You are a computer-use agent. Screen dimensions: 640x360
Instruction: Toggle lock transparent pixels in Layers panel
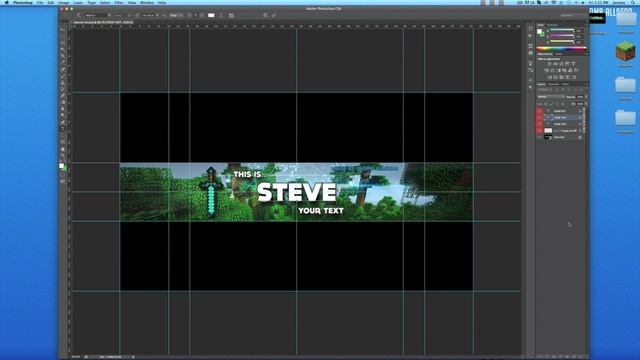[x=547, y=104]
